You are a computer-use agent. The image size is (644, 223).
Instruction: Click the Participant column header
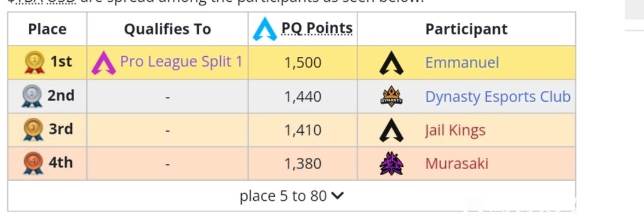coord(466,29)
